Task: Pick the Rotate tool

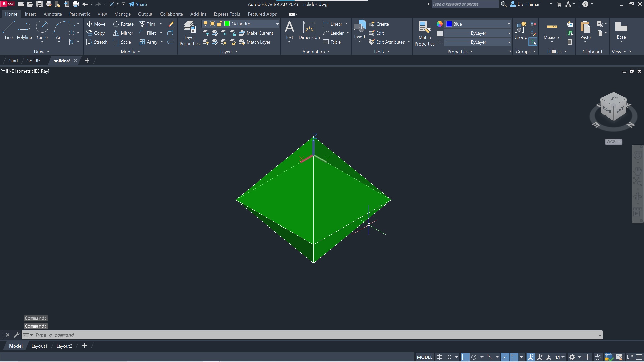Action: 123,24
